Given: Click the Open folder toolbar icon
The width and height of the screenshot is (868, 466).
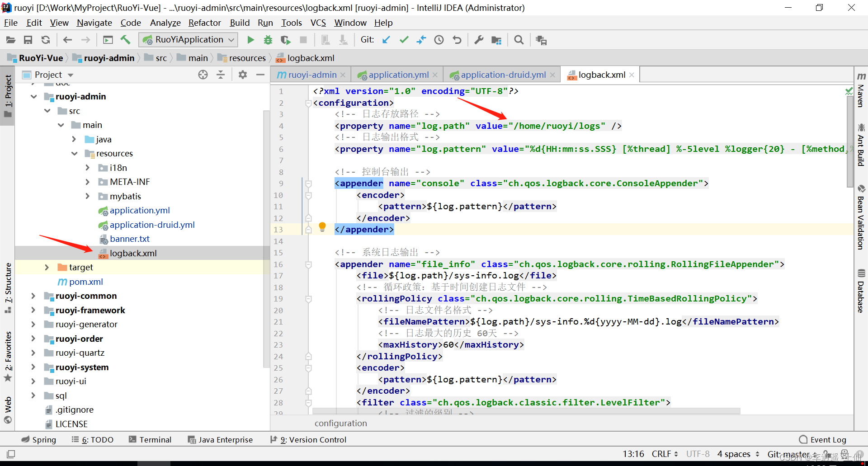Looking at the screenshot, I should coord(10,40).
